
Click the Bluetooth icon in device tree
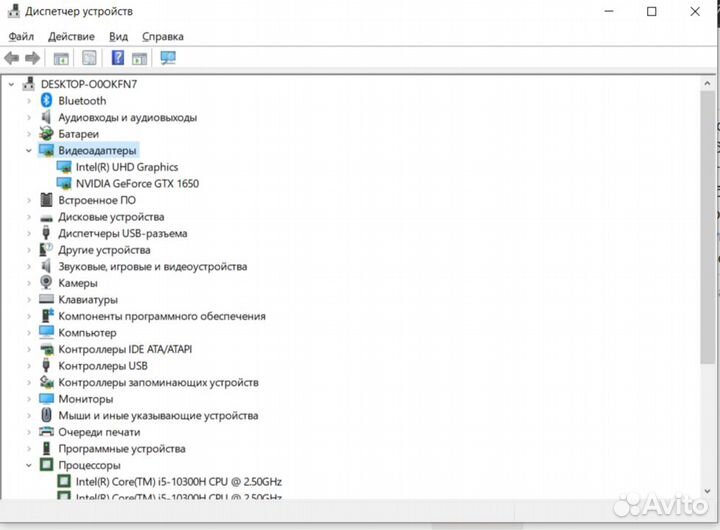click(47, 101)
